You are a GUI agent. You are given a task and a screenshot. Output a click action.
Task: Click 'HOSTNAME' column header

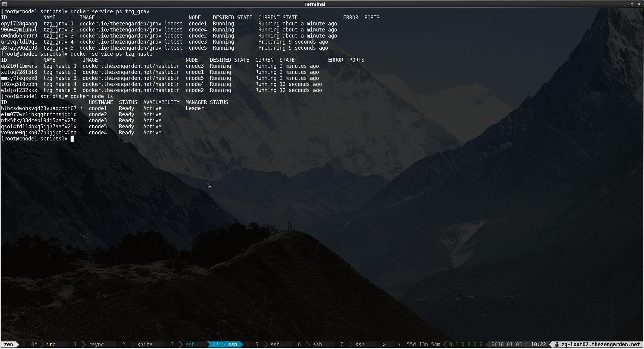click(101, 102)
